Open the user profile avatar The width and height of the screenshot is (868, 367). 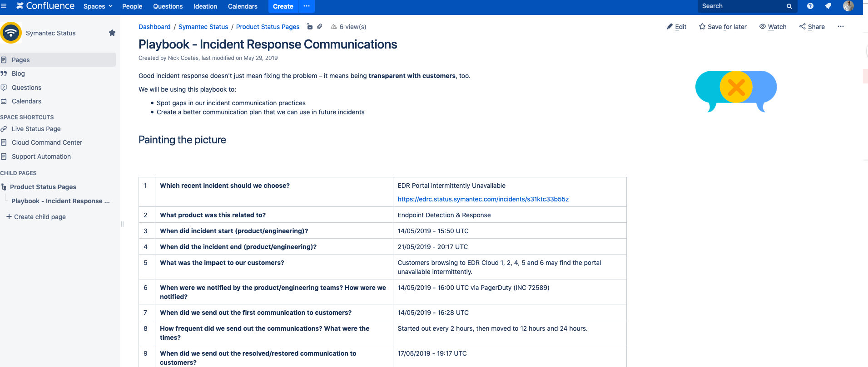pos(848,6)
